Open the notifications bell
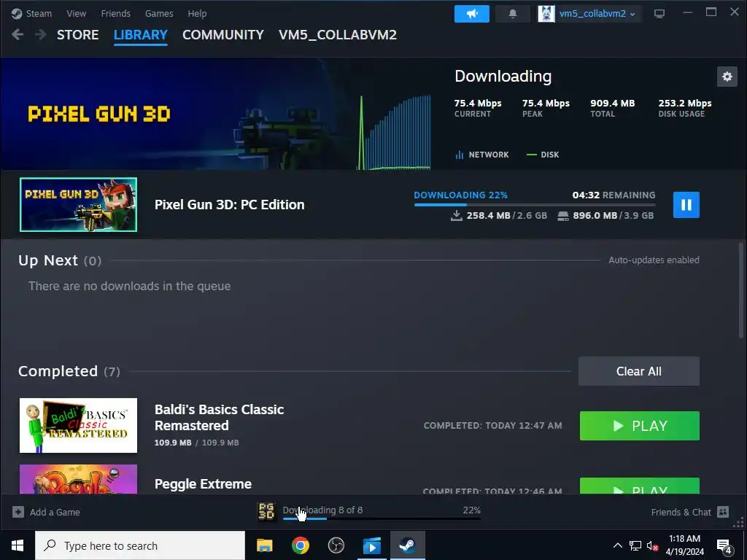Image resolution: width=747 pixels, height=560 pixels. [x=513, y=14]
